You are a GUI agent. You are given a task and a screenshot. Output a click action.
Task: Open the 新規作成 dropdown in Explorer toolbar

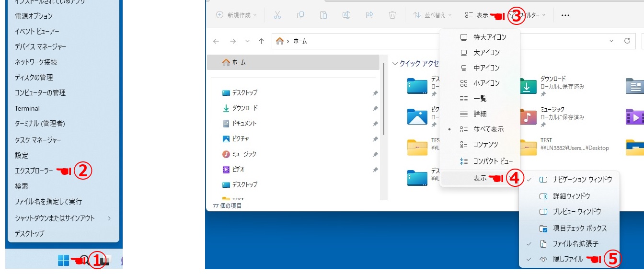coord(236,15)
